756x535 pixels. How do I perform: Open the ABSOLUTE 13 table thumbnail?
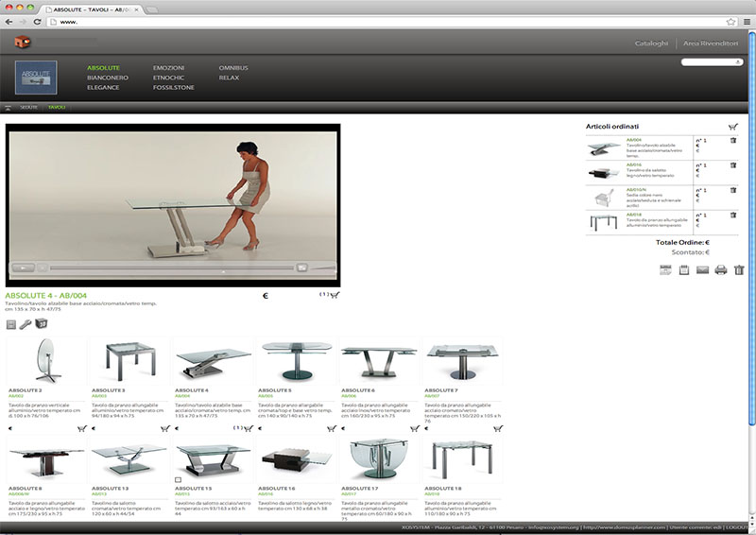pyautogui.click(x=129, y=459)
